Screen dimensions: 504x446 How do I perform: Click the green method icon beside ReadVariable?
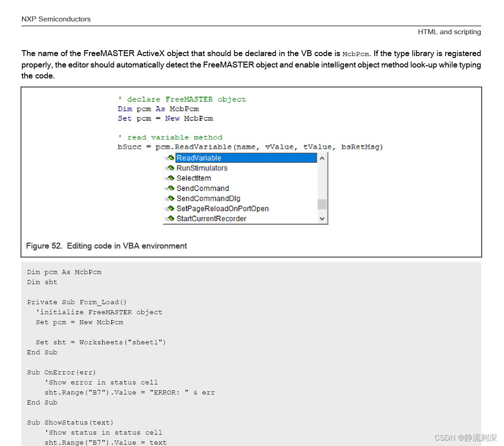[170, 158]
